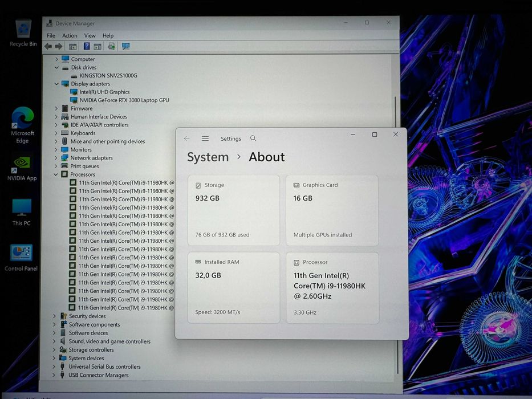The width and height of the screenshot is (532, 399).
Task: Select KINGSTON SNV2S1000G disk drive
Action: tap(108, 76)
